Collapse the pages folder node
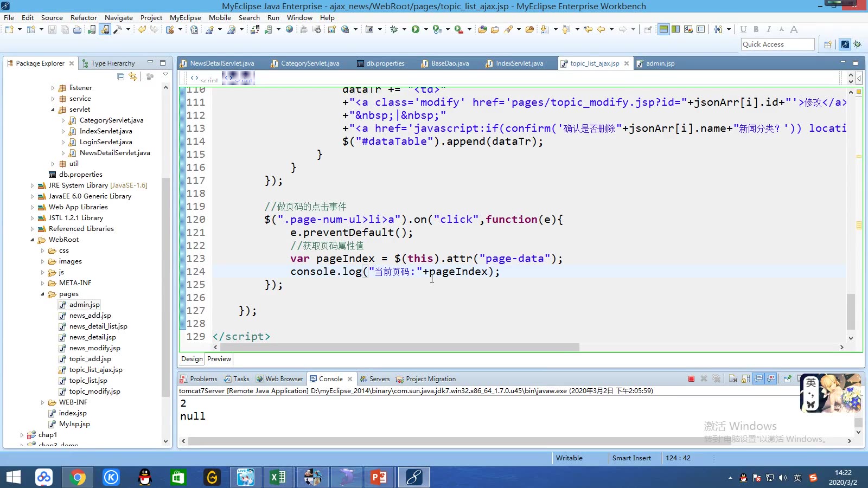868x488 pixels. pyautogui.click(x=42, y=294)
